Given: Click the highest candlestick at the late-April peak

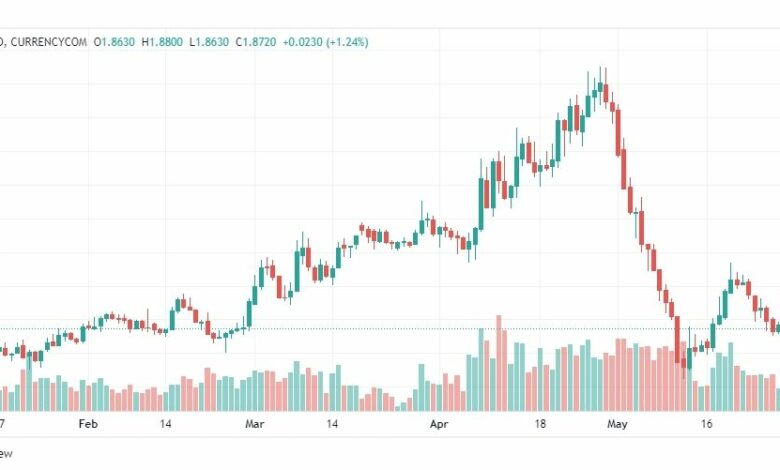Looking at the screenshot, I should 600,87.
